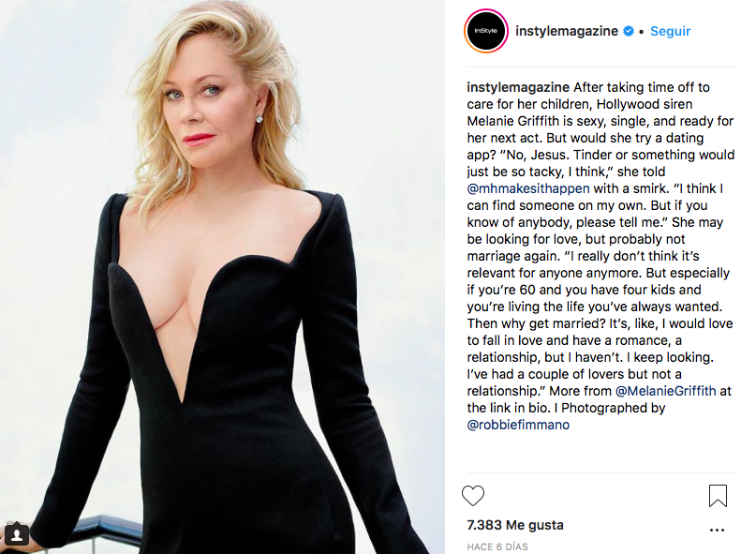
Task: Open the instylemagazine name in the caption
Action: pos(518,87)
